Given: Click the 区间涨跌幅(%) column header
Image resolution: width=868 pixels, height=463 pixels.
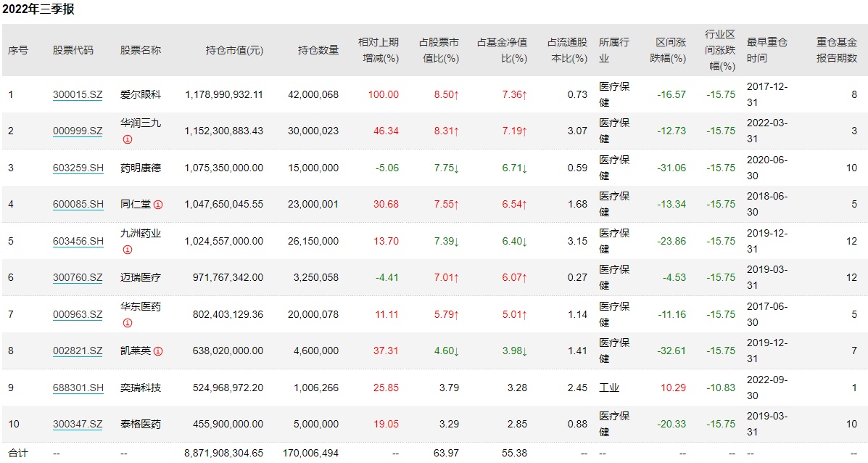Looking at the screenshot, I should click(668, 50).
